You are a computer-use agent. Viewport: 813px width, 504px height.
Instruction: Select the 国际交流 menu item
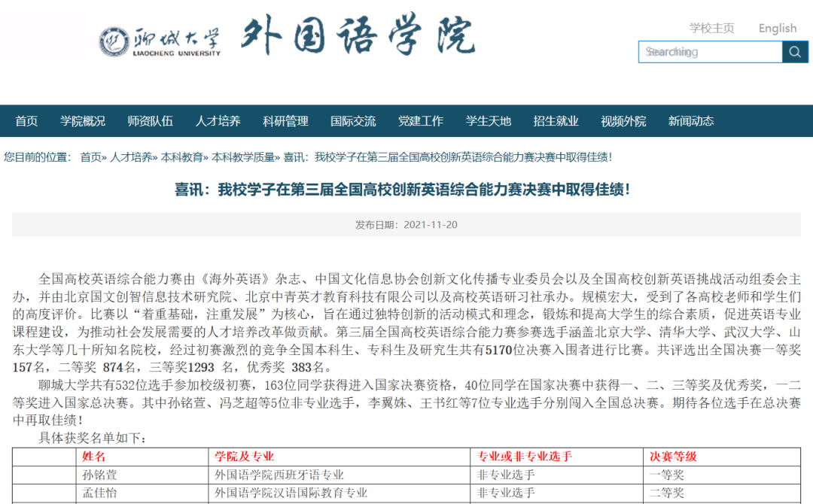tap(353, 121)
